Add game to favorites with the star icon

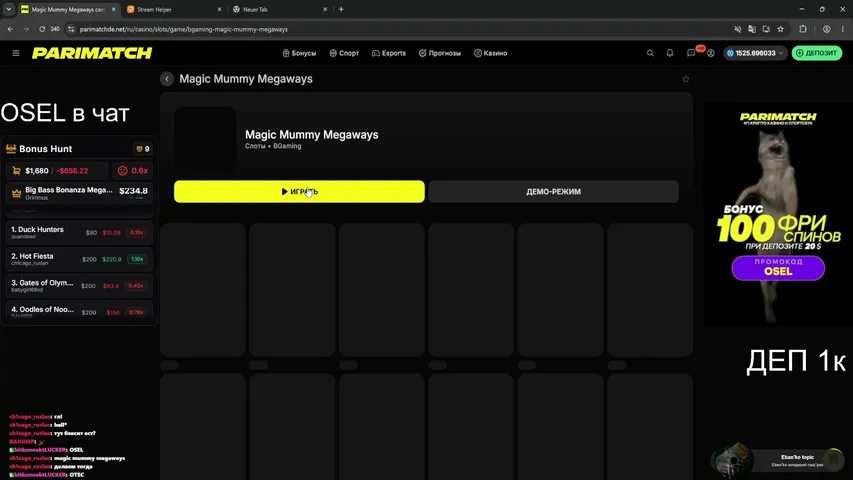(685, 79)
